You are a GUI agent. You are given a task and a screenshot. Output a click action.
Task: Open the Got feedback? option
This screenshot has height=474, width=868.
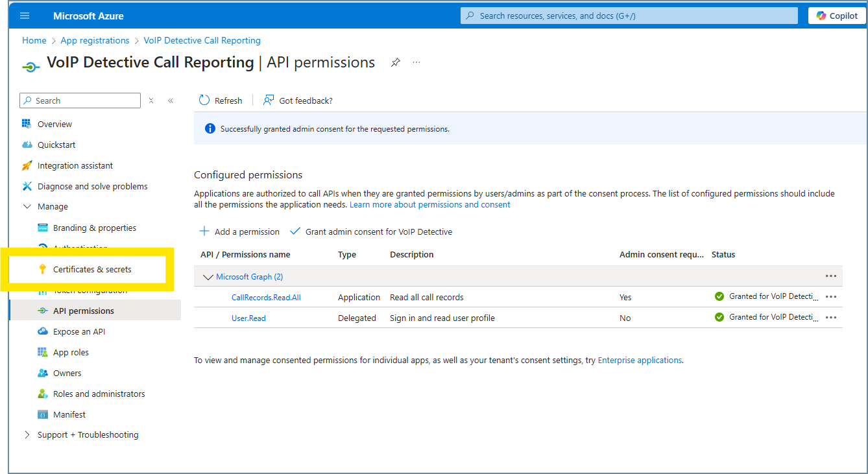[x=298, y=101]
